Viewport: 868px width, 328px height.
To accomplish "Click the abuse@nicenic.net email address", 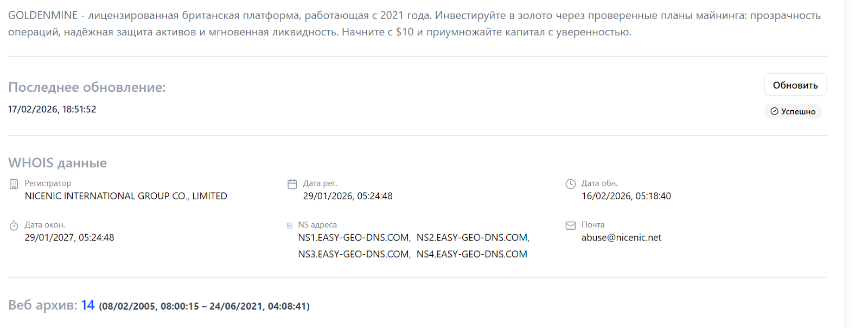I will (x=621, y=237).
